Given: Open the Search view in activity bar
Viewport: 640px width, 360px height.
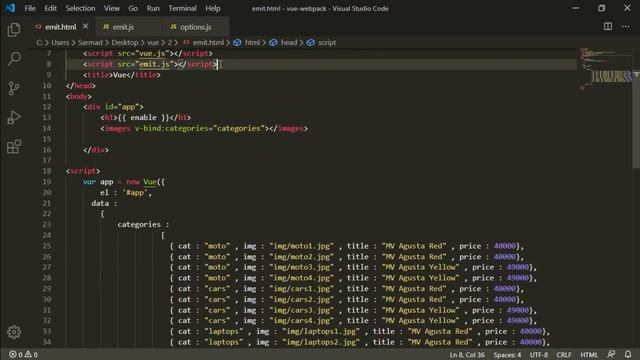Looking at the screenshot, I should (14, 58).
